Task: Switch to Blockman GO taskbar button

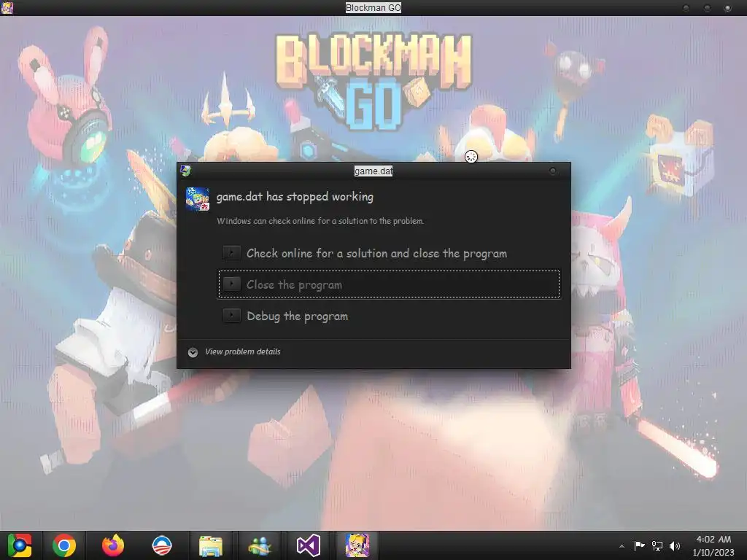Action: 357,545
